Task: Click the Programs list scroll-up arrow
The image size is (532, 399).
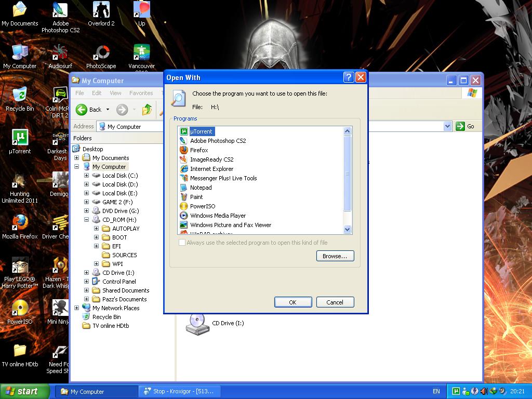Action: click(x=347, y=131)
